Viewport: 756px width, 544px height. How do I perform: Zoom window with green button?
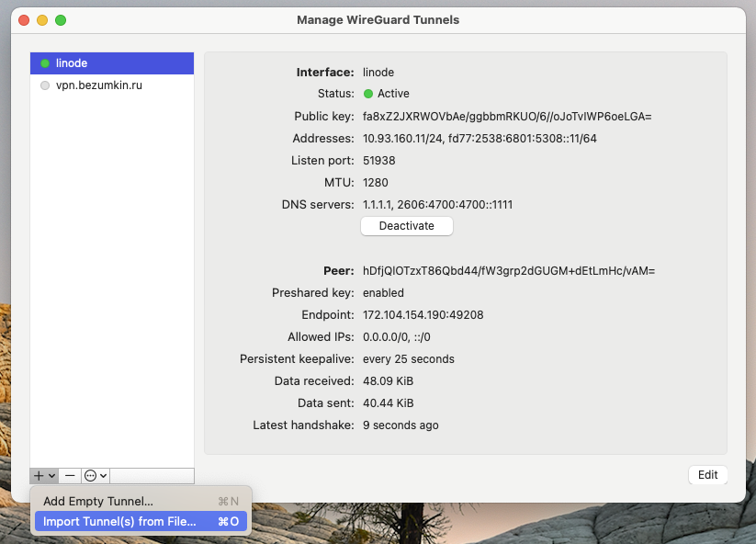point(61,20)
